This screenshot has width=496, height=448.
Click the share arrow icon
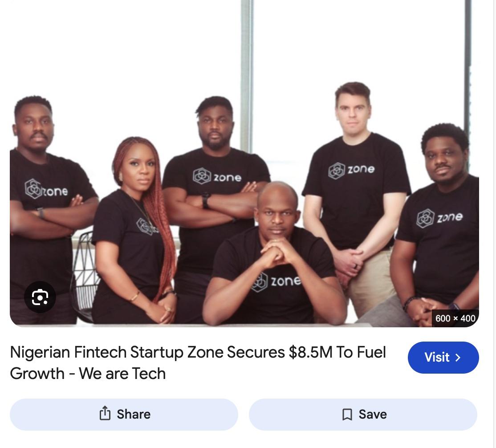(105, 414)
